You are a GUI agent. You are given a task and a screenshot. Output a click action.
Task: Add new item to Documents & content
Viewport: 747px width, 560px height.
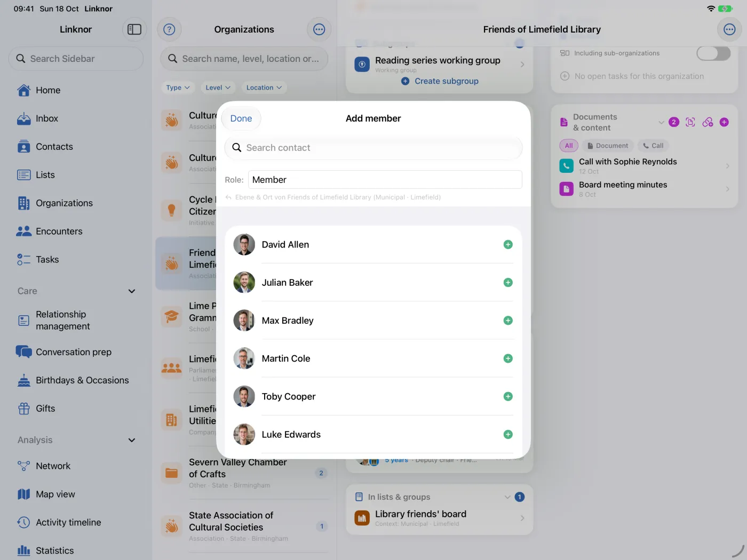[724, 122]
